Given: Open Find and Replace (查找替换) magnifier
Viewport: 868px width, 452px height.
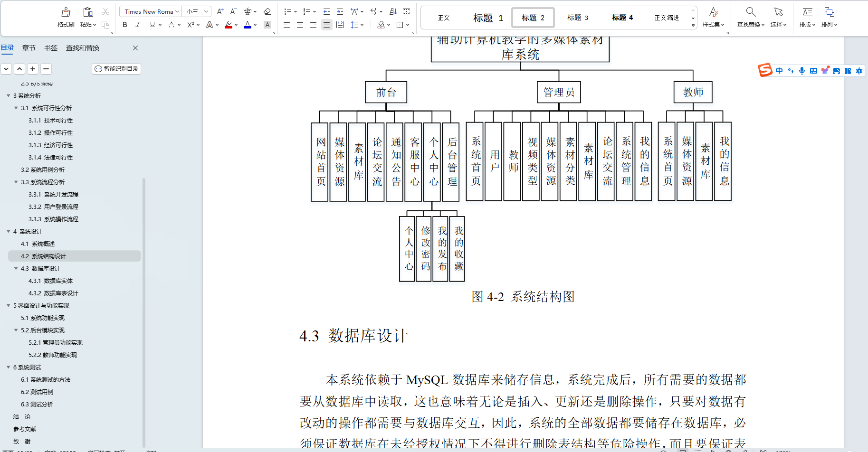Looking at the screenshot, I should pyautogui.click(x=751, y=12).
